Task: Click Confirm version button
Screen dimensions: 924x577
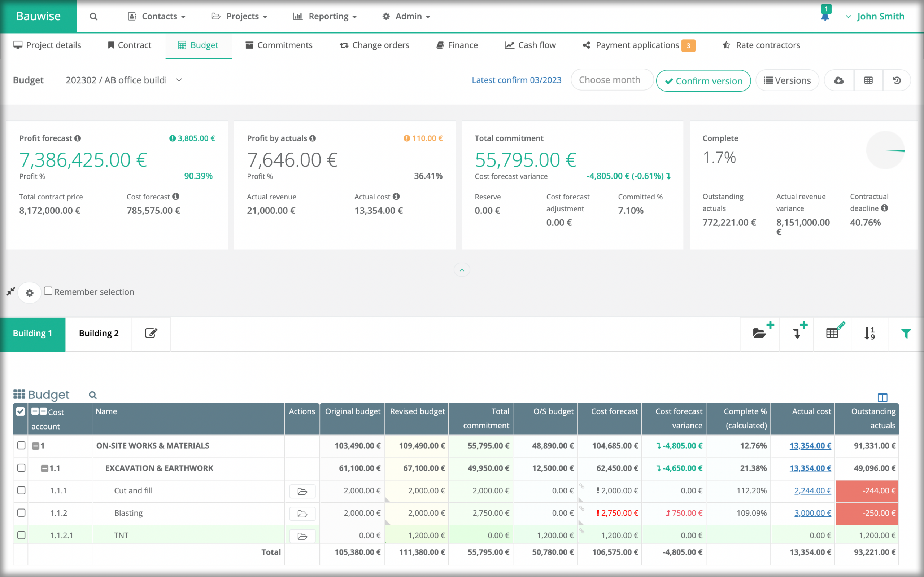Action: pyautogui.click(x=704, y=80)
